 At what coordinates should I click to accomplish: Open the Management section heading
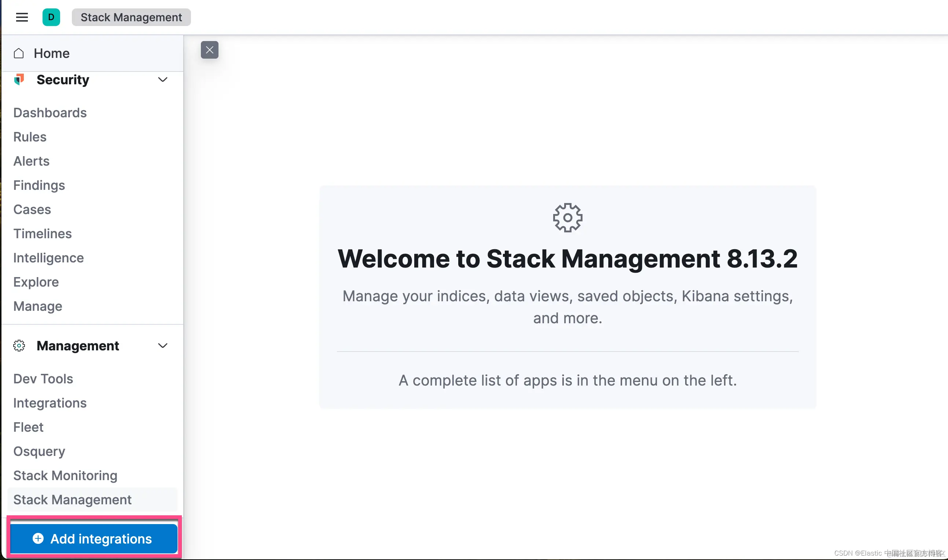78,346
